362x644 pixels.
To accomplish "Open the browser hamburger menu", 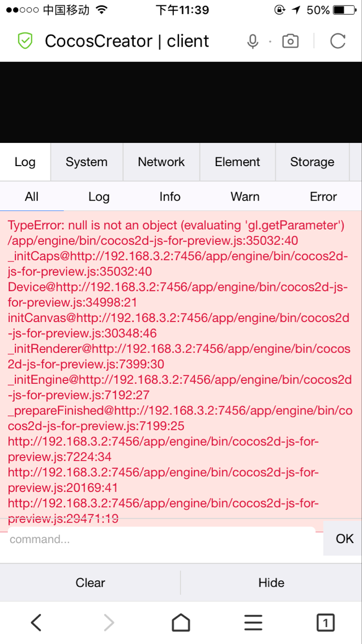I will point(253,622).
